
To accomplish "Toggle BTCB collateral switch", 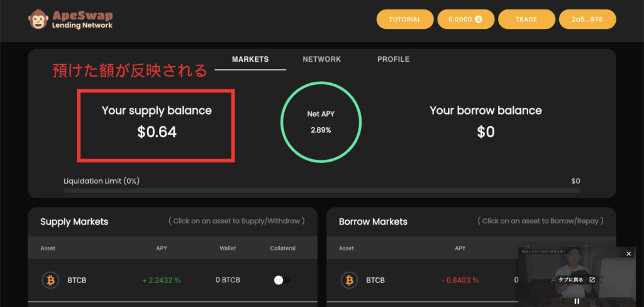I will click(282, 280).
